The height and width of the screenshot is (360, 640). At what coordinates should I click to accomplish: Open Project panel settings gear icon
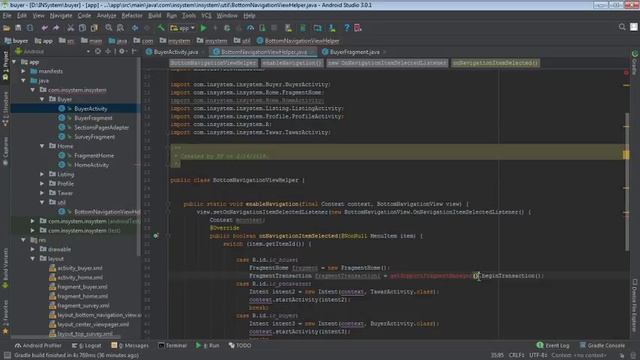(122, 51)
